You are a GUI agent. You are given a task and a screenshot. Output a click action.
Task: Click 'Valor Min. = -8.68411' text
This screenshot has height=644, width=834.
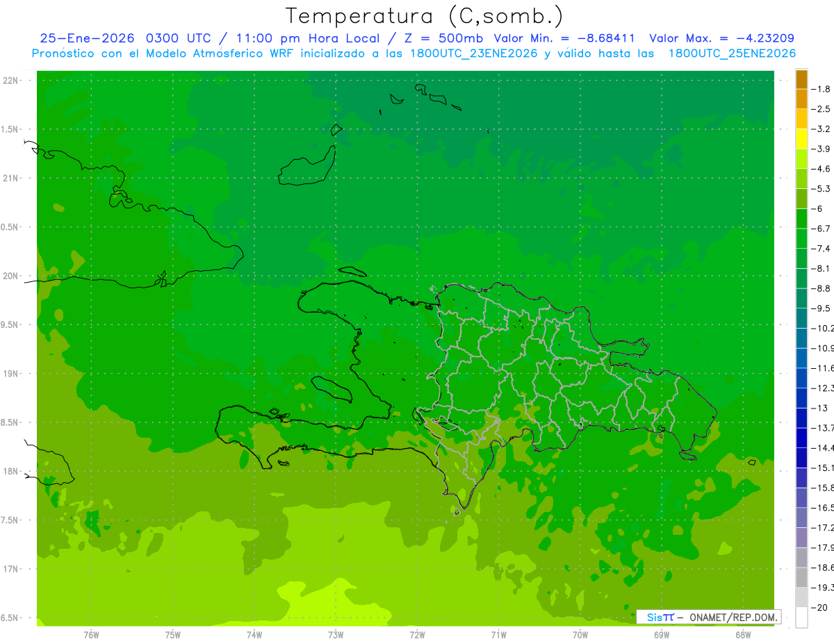566,38
